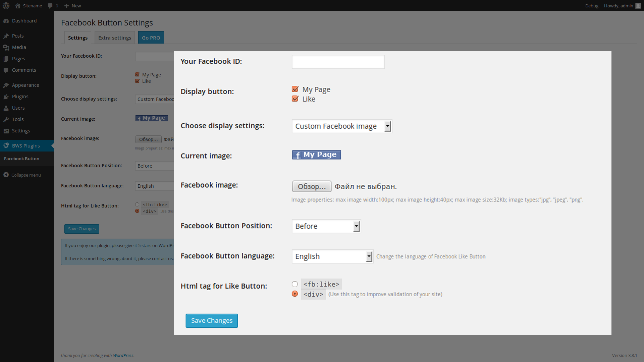Select the small <div> radio in the background form
Image resolution: width=644 pixels, height=362 pixels.
(137, 211)
